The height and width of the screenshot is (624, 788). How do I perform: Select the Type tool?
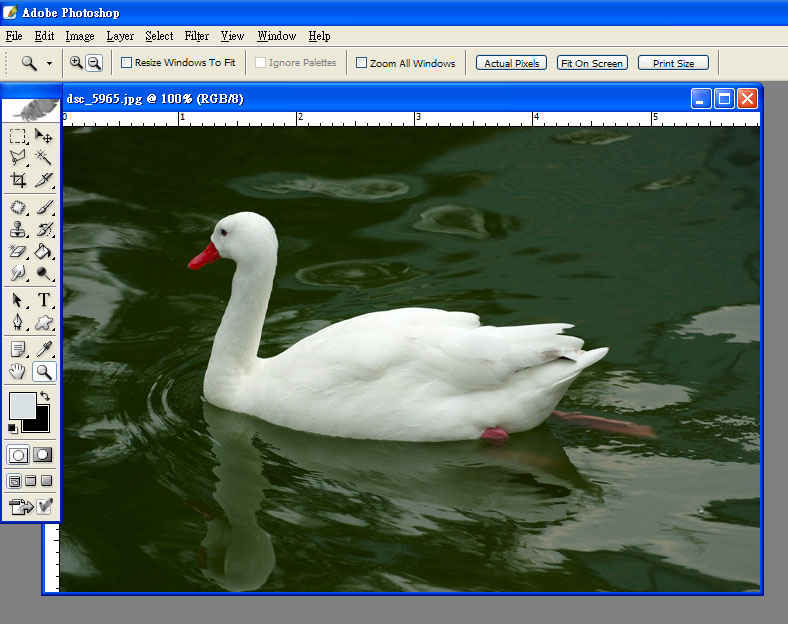tap(44, 300)
